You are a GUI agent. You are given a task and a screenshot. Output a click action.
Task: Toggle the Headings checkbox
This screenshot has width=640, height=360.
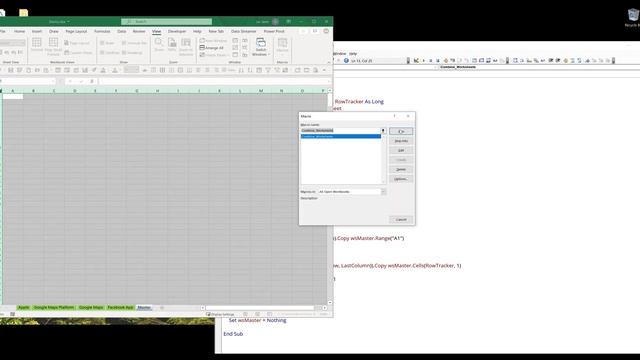132,53
